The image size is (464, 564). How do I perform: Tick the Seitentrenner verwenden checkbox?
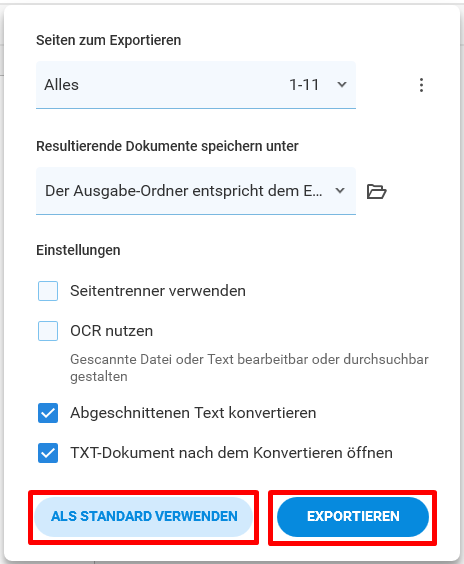click(x=48, y=291)
